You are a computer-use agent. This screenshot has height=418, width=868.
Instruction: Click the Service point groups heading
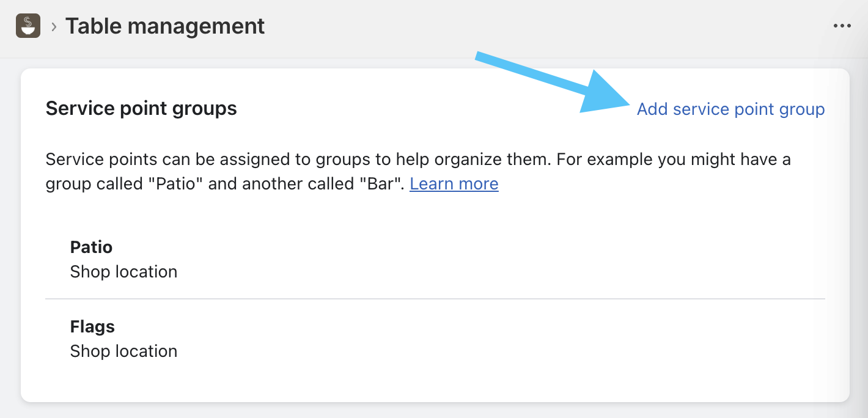(141, 109)
